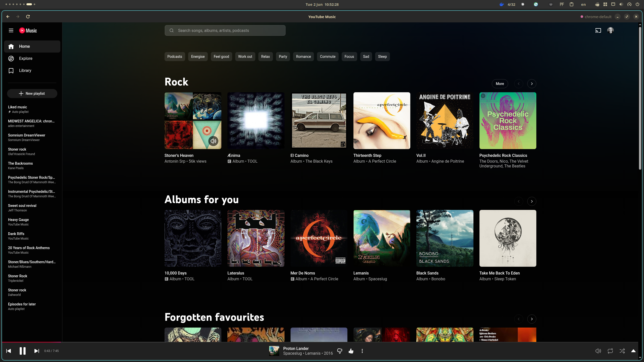The image size is (644, 362).
Task: Open El Camino album cover
Action: 319,121
